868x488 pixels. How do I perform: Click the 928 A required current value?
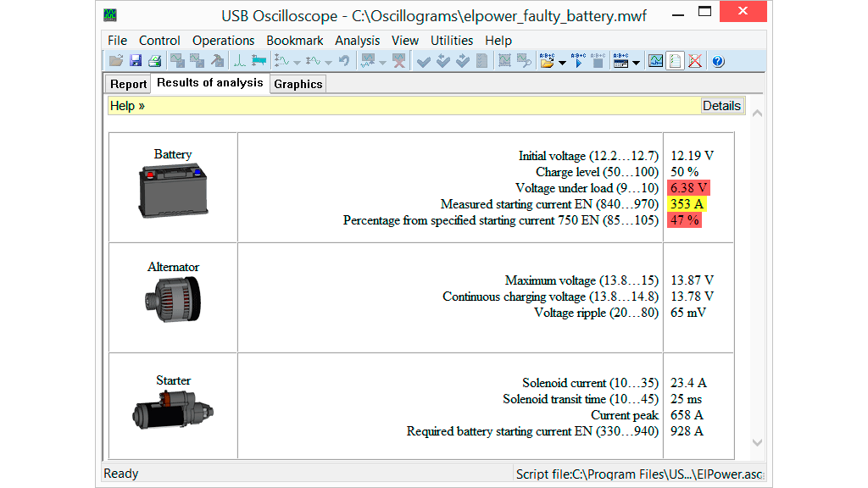click(x=687, y=431)
